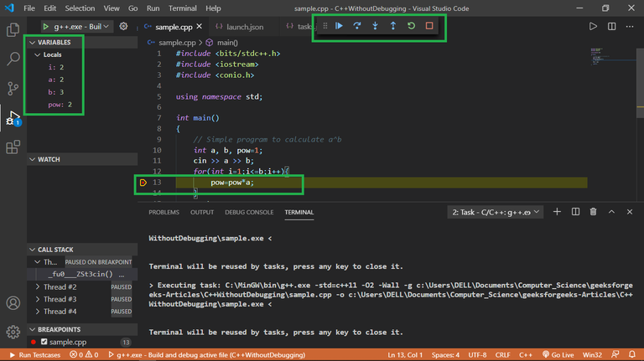
Task: Close the terminal panel
Action: (x=630, y=212)
